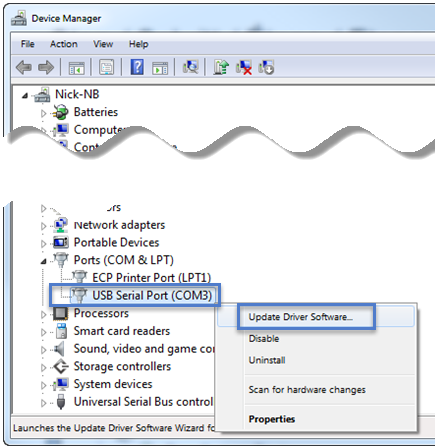Viewport: 435px width, 448px height.
Task: Click the Show/Hide console tree icon
Action: (x=77, y=68)
